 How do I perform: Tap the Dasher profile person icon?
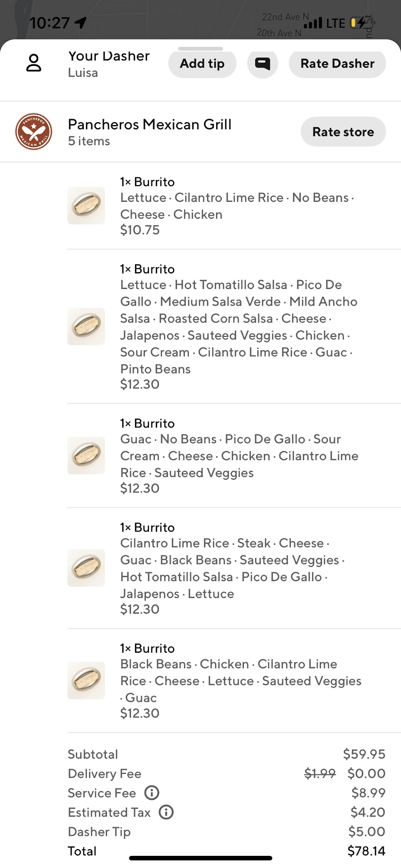pyautogui.click(x=34, y=63)
